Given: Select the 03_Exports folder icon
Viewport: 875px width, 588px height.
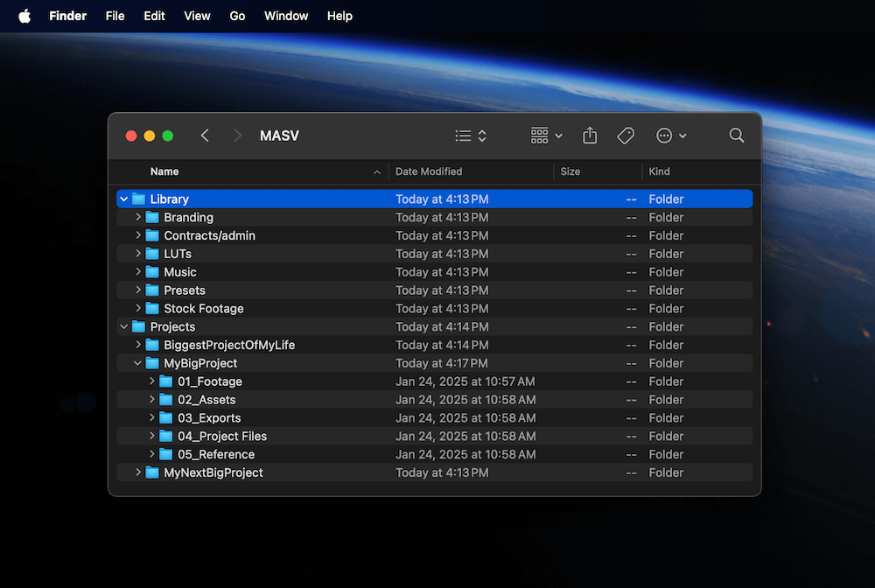Looking at the screenshot, I should (165, 418).
